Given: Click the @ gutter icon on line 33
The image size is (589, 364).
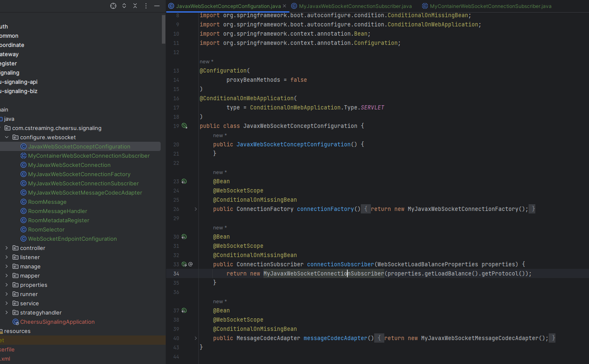Looking at the screenshot, I should click(x=191, y=264).
